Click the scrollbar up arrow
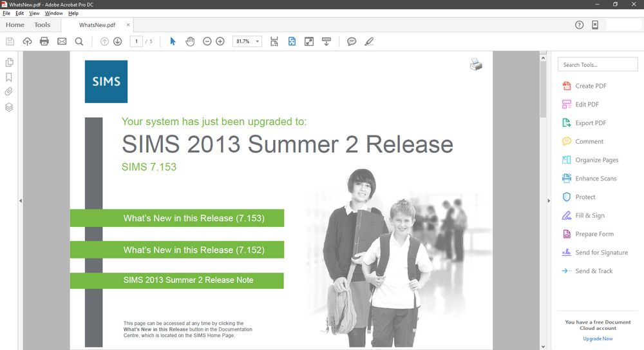The width and height of the screenshot is (644, 350). click(543, 58)
